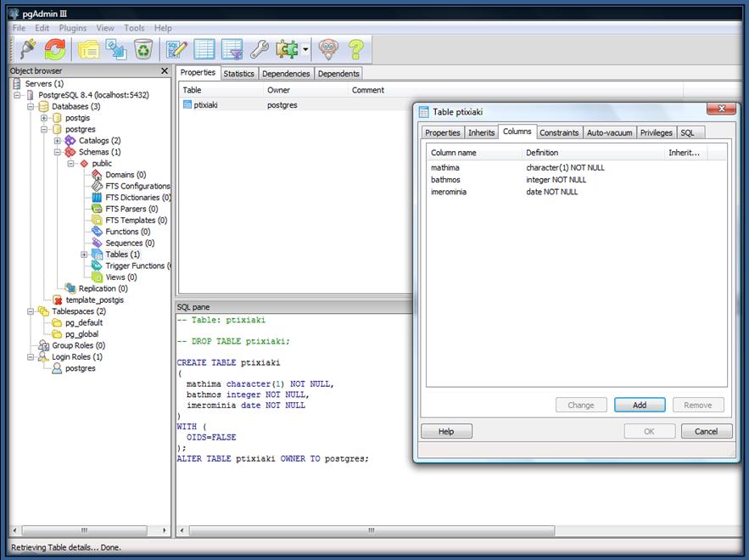Viewport: 749px width, 560px height.
Task: Collapse the postgres database node
Action: 44,130
